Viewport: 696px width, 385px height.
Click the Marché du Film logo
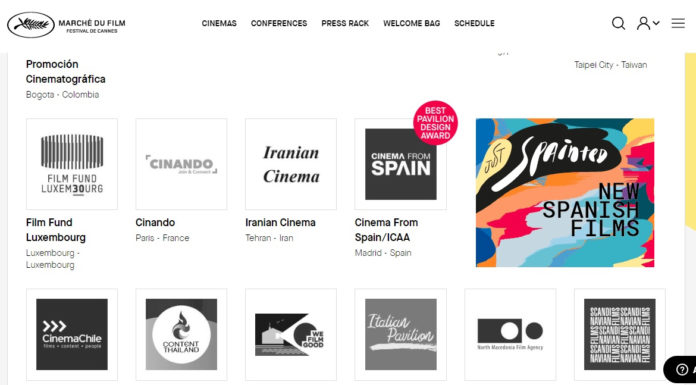coord(66,25)
